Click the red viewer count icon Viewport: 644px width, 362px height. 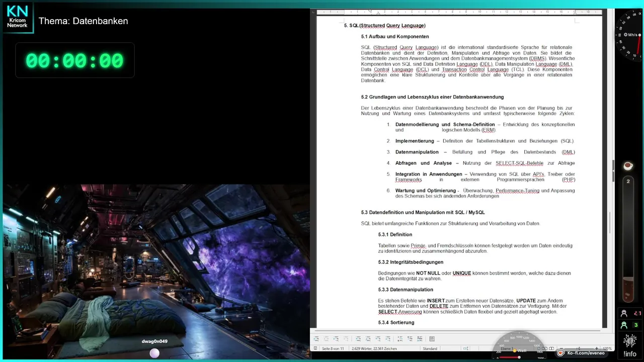624,313
